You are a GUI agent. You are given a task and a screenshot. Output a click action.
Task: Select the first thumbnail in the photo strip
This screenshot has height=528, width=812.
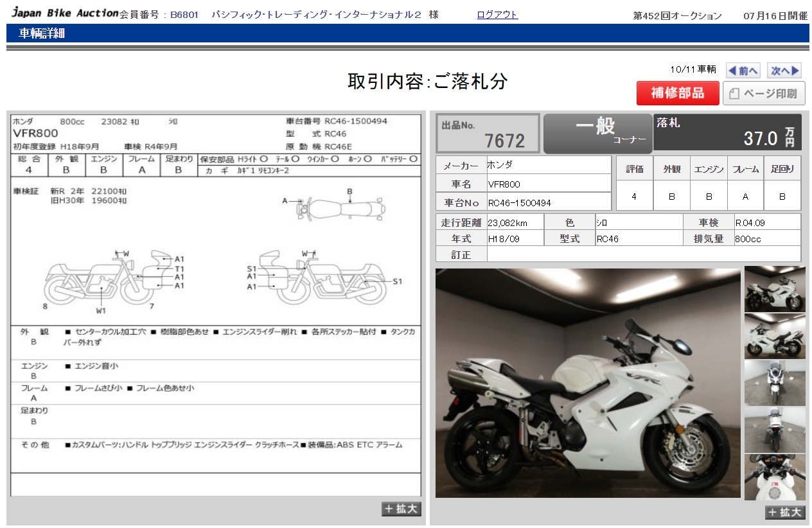(775, 289)
